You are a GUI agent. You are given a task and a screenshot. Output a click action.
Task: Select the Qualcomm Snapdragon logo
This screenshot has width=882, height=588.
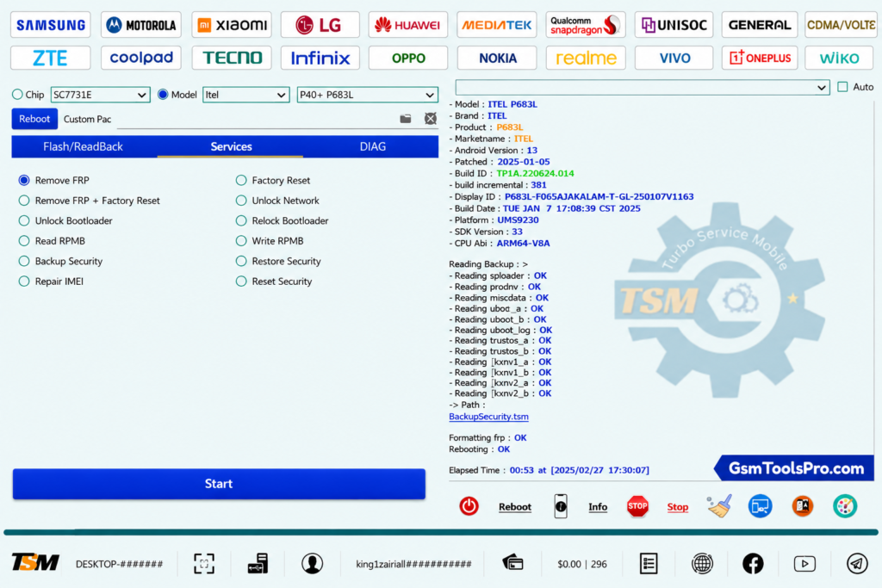(x=586, y=25)
